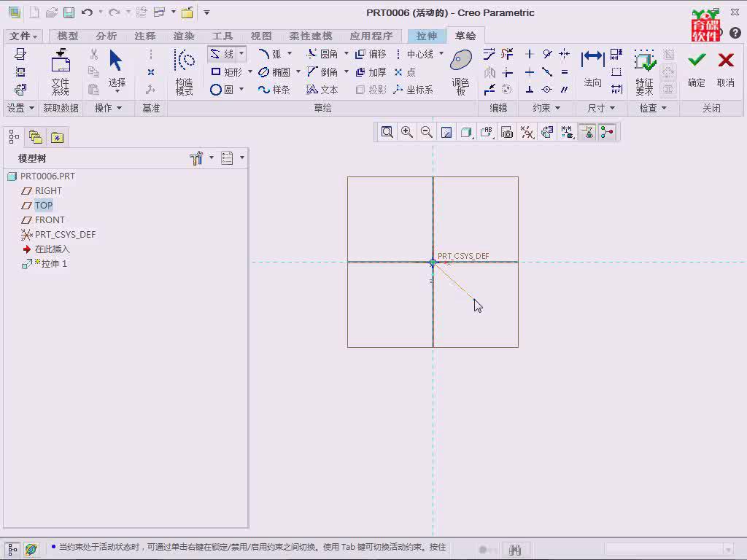Screen dimensions: 747x560
Task: Apply the perpendicular constraint icon
Action: click(530, 90)
